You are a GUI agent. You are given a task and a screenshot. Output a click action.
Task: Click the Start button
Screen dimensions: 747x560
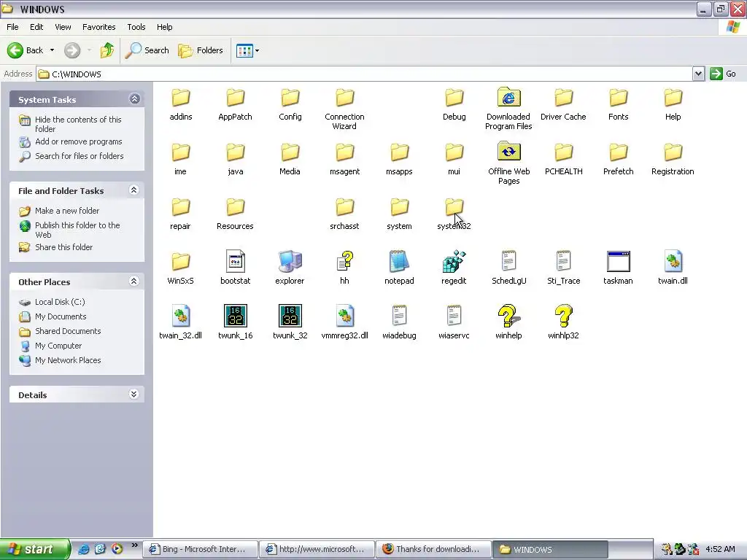35,549
